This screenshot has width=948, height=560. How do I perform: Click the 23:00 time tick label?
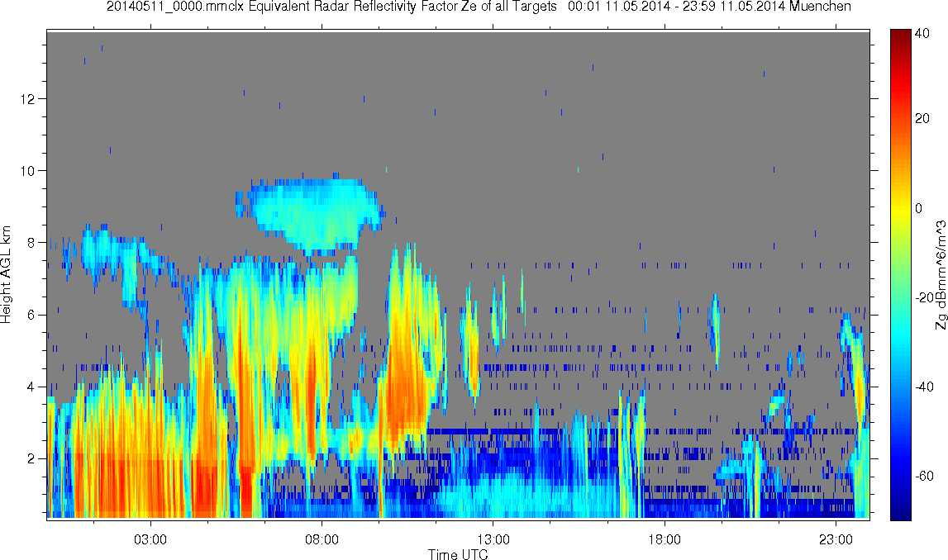(x=836, y=539)
